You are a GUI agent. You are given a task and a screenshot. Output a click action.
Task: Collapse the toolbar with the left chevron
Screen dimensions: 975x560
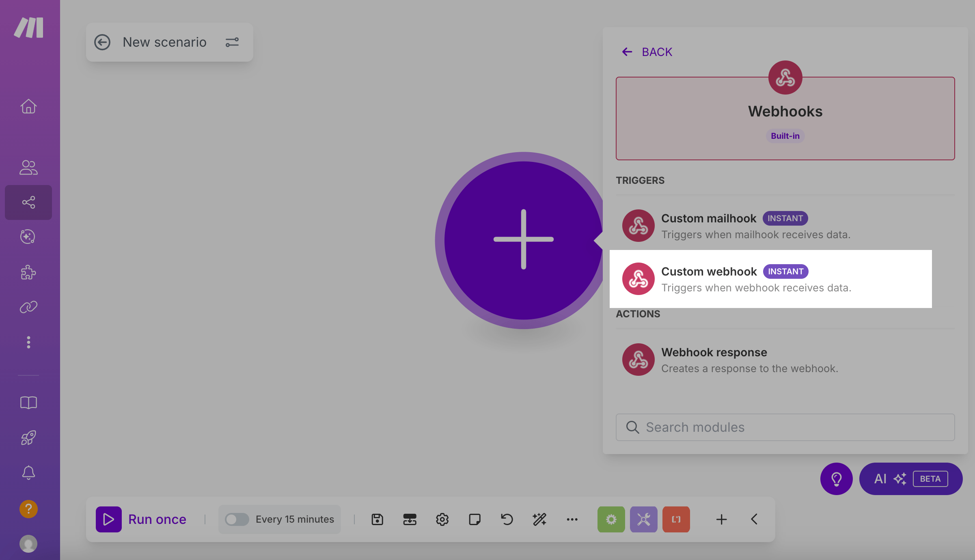pyautogui.click(x=754, y=519)
